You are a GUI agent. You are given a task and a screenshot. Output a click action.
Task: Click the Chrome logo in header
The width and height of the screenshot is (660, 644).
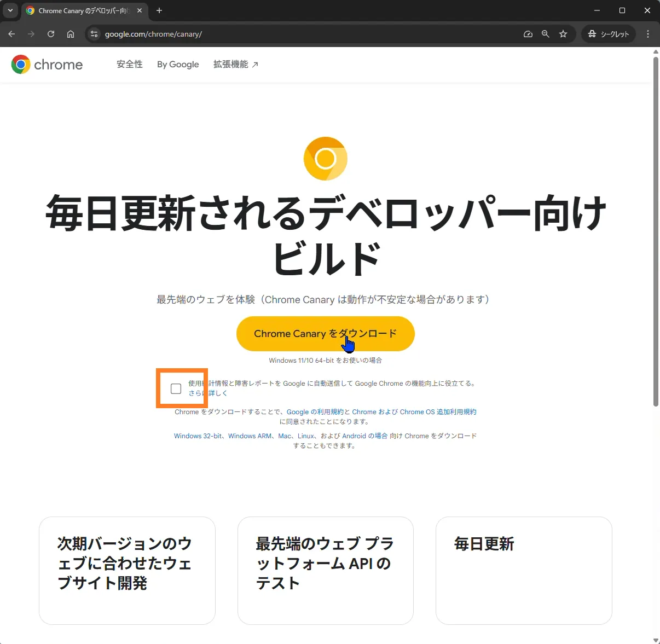(47, 65)
